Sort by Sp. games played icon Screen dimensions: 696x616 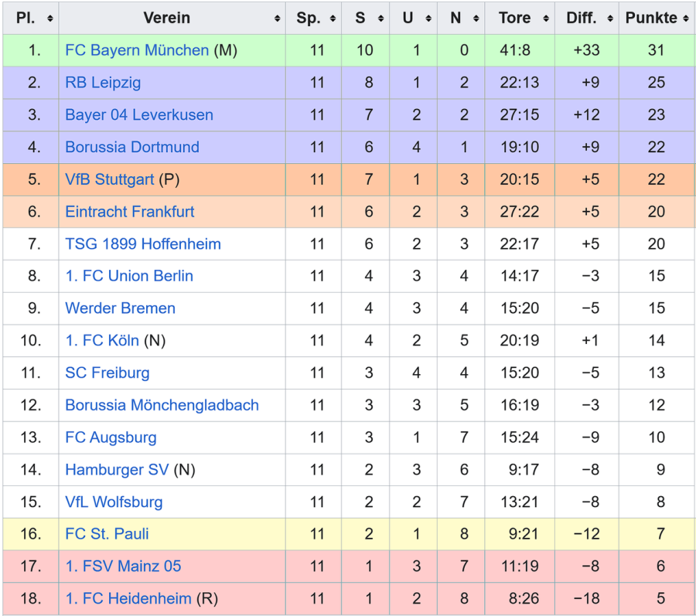point(333,19)
